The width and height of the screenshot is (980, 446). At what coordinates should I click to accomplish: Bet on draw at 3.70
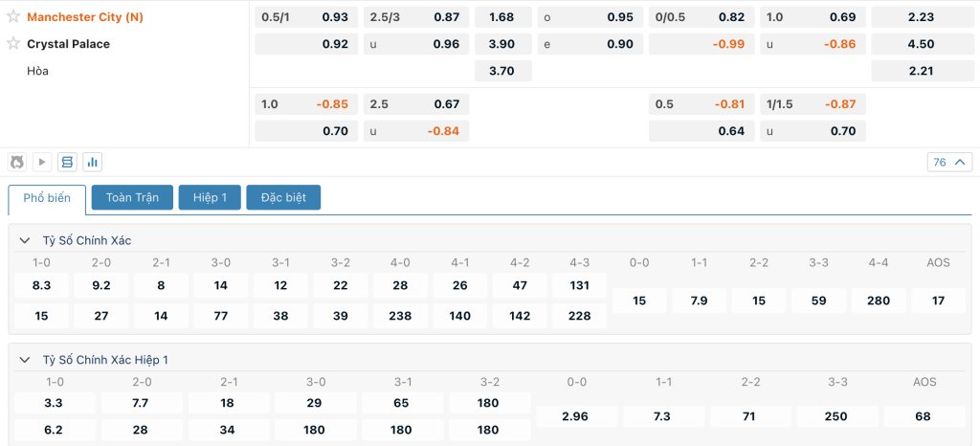[x=503, y=71]
